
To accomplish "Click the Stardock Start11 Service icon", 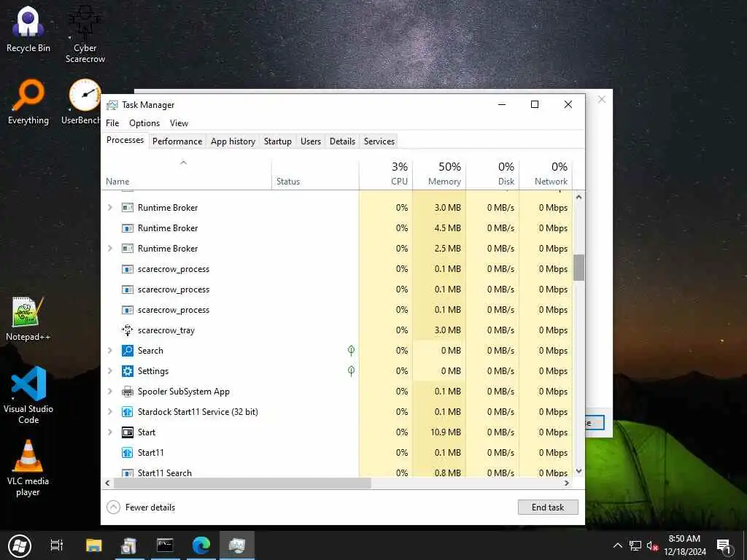I will click(127, 412).
